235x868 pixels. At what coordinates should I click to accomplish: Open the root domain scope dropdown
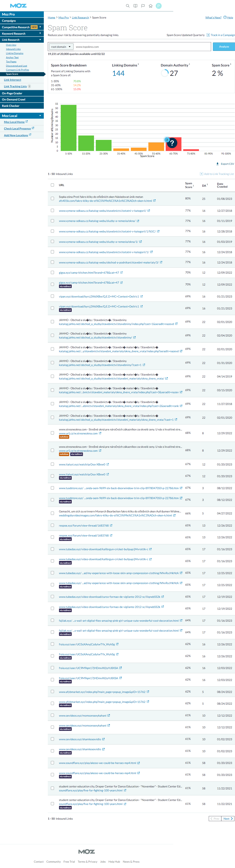coord(61,47)
